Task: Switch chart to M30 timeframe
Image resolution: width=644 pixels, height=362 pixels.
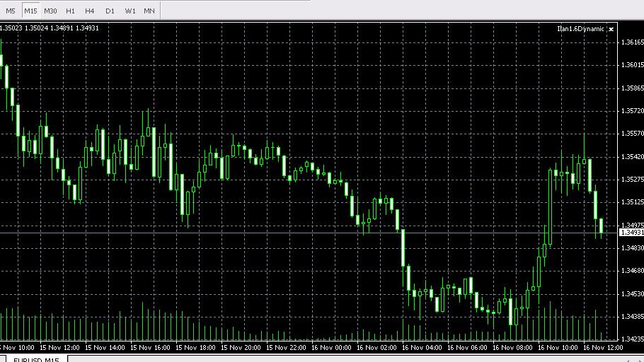Action: [x=50, y=11]
